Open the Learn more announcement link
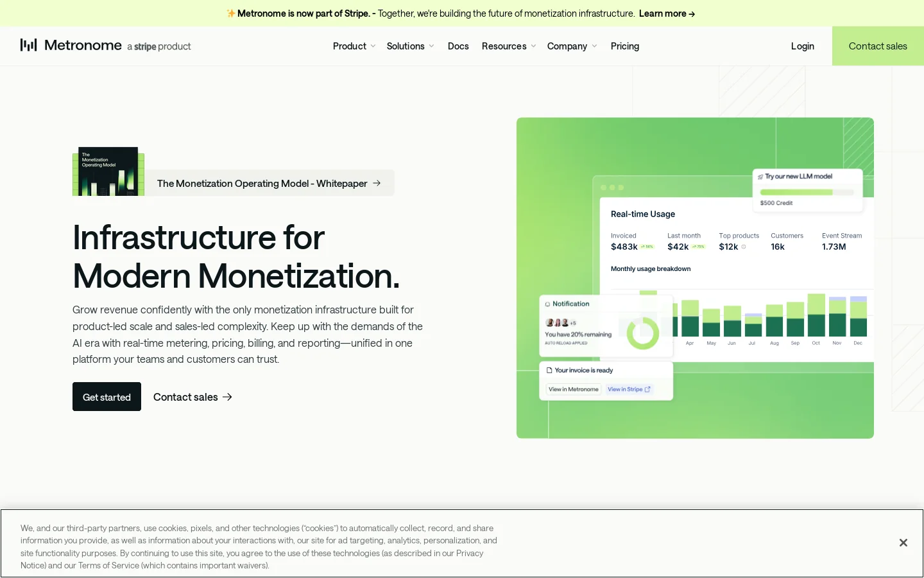The width and height of the screenshot is (924, 578). [x=667, y=13]
